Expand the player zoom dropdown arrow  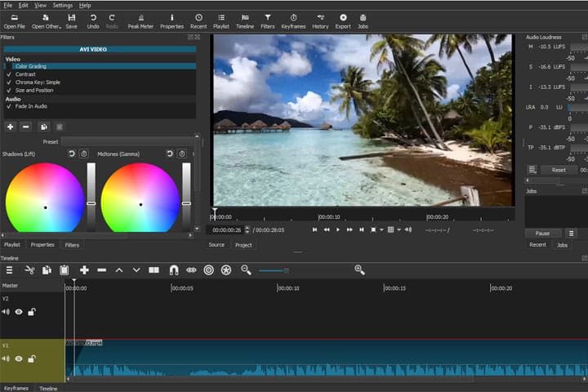pos(382,229)
